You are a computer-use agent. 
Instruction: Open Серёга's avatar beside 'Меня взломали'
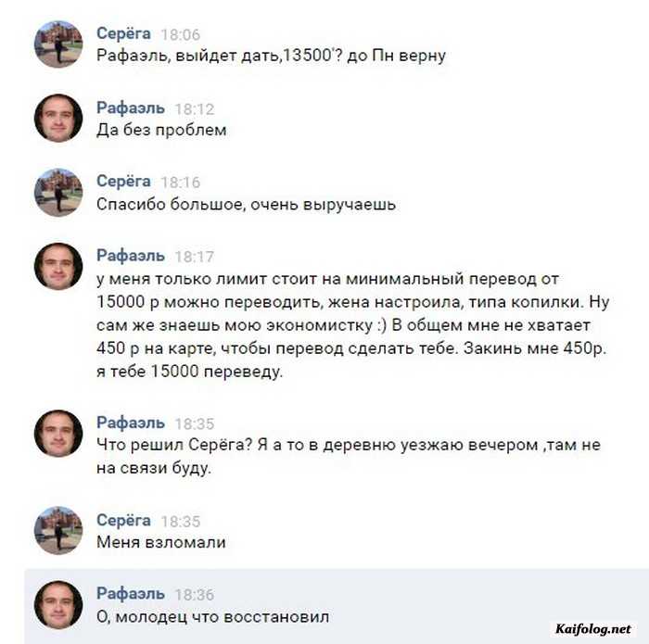[x=58, y=530]
